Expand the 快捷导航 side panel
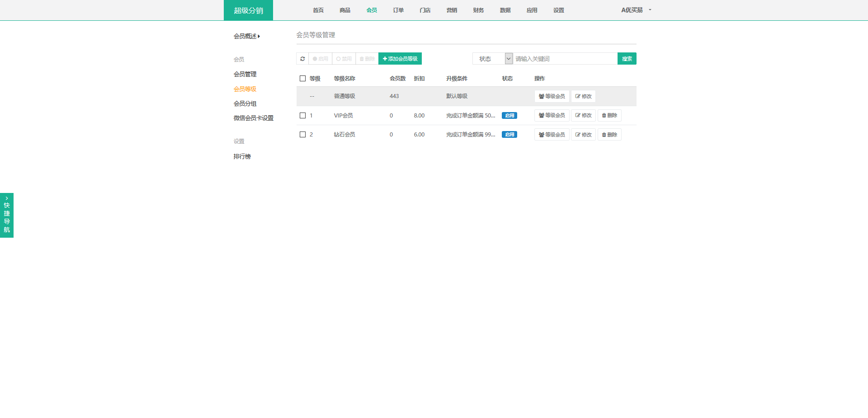The height and width of the screenshot is (418, 868). click(7, 215)
